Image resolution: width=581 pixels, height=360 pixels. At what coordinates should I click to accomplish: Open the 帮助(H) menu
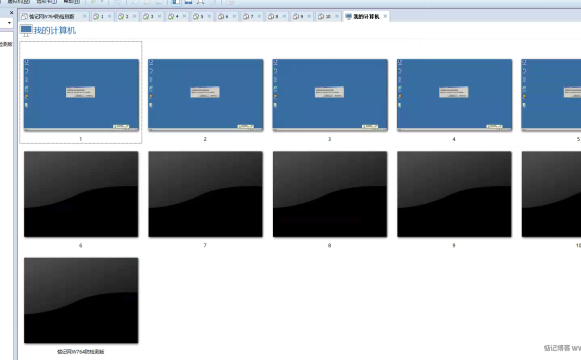click(72, 2)
